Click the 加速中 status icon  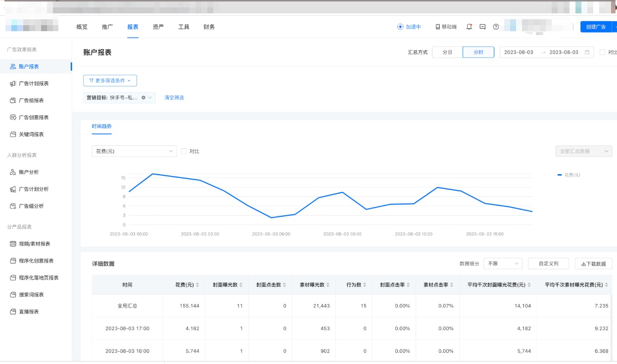pyautogui.click(x=400, y=27)
